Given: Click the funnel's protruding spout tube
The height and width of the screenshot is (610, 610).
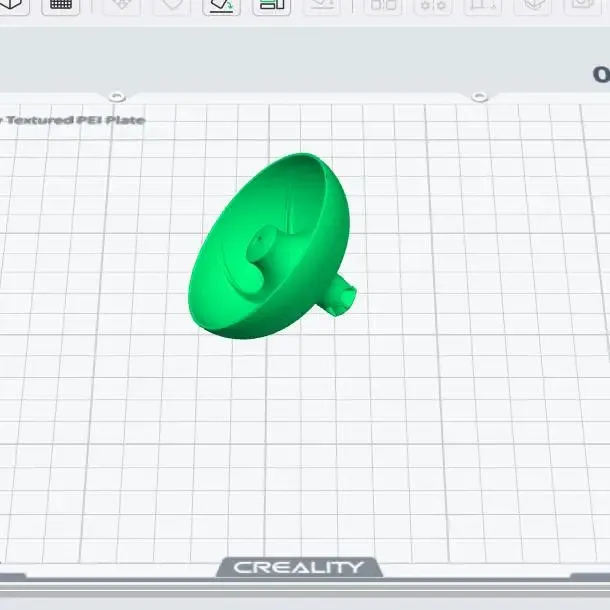Looking at the screenshot, I should click(x=340, y=296).
